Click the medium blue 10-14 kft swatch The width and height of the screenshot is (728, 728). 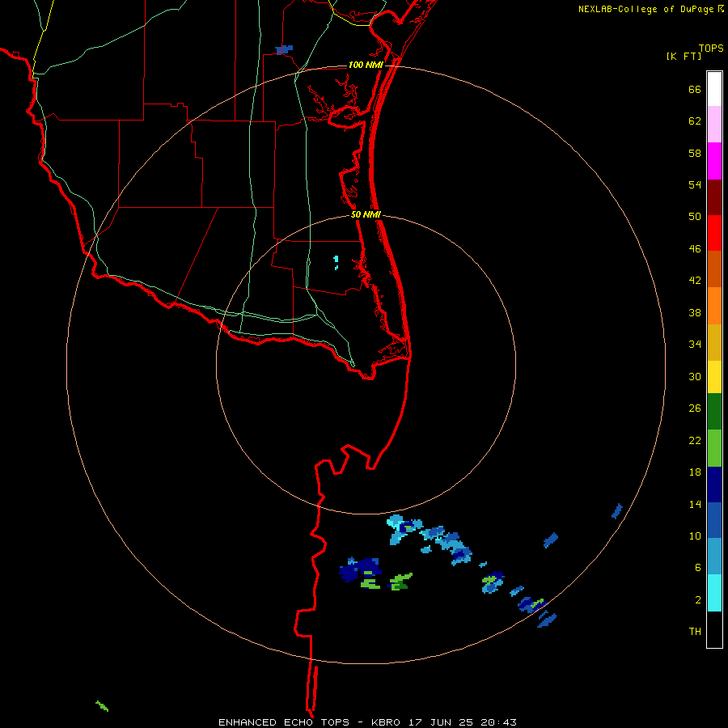(x=714, y=520)
